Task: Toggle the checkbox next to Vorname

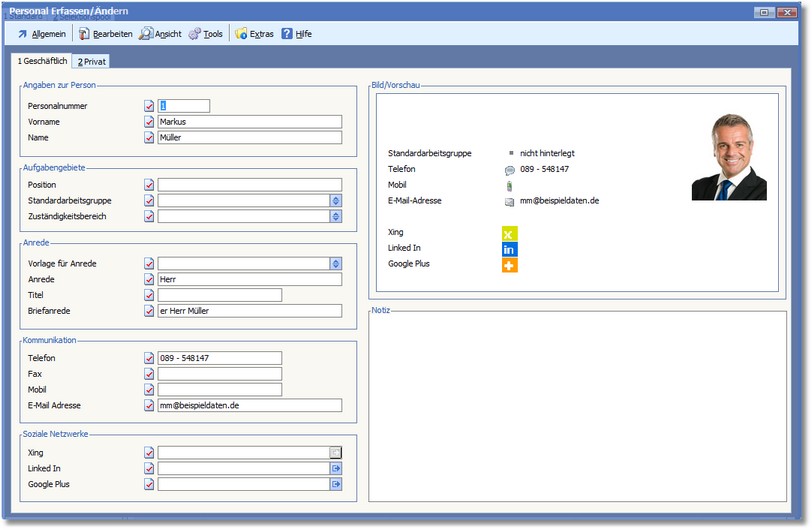Action: coord(149,122)
